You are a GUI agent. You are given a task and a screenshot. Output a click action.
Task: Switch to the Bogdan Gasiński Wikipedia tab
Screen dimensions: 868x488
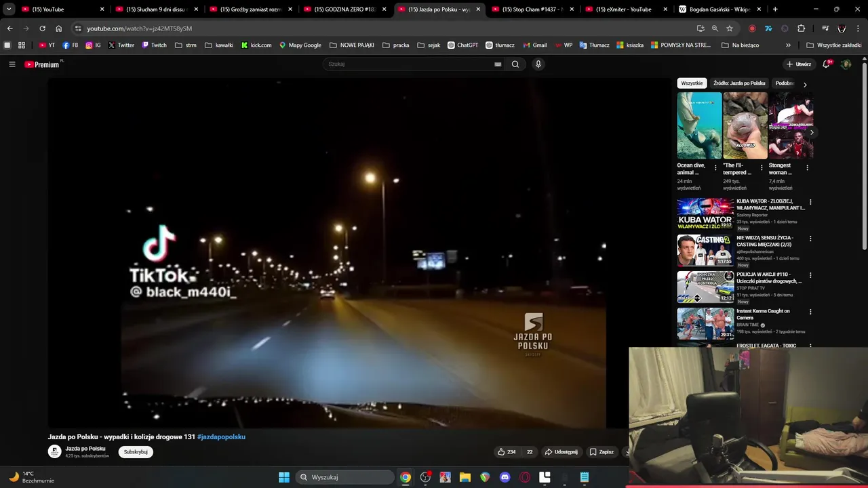coord(721,9)
